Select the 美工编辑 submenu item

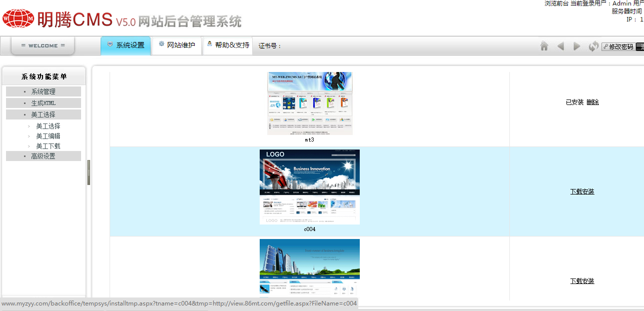pos(48,136)
